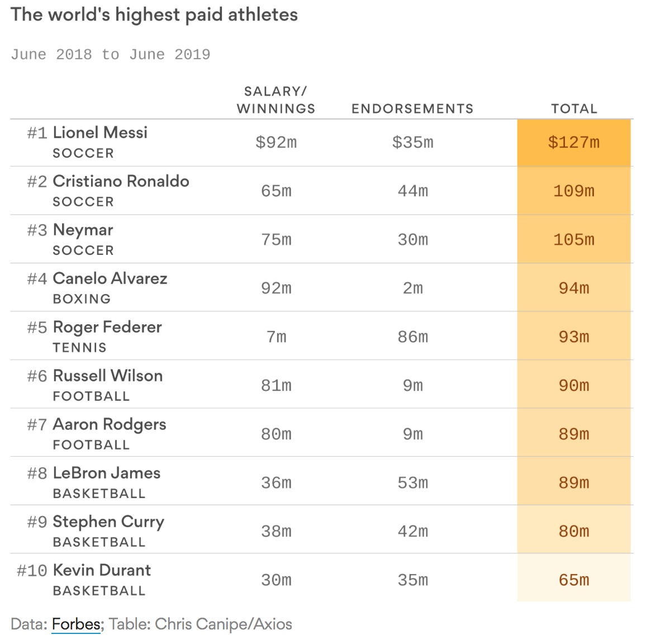This screenshot has height=644, width=656.
Task: Click Lionel Messi's $92m salary value
Action: (276, 143)
